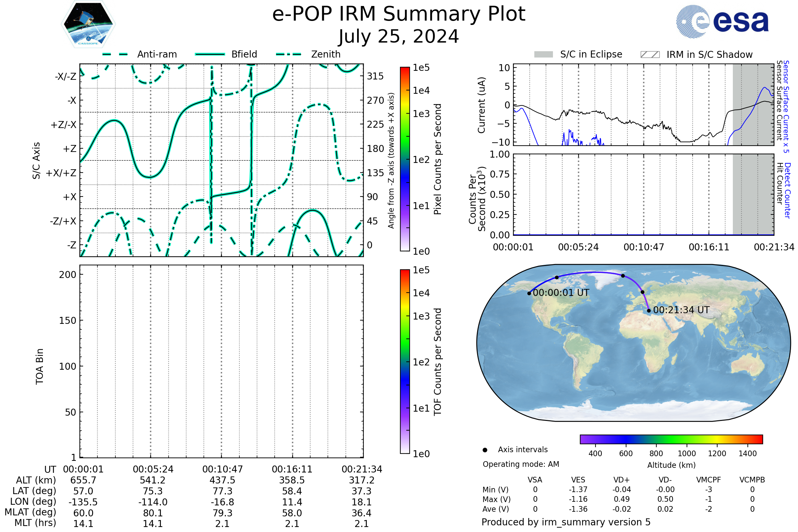
Task: Click the 00:00:01 UT orbit start point
Action: (x=529, y=293)
